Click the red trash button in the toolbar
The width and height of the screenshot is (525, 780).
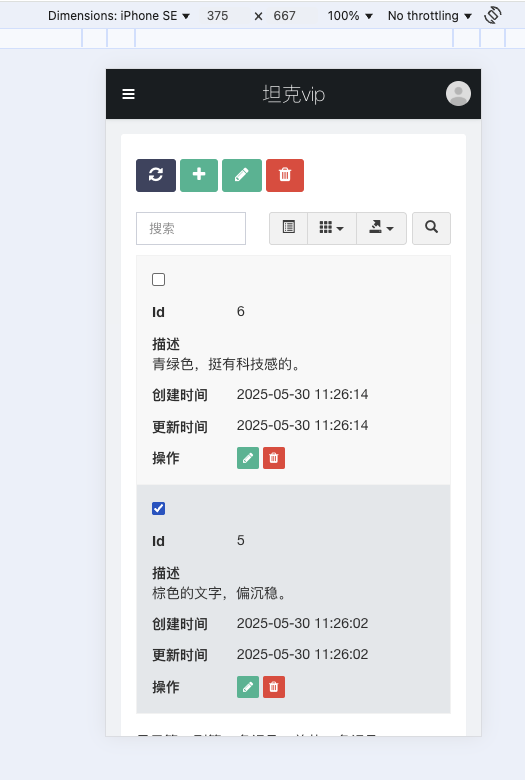(x=285, y=175)
